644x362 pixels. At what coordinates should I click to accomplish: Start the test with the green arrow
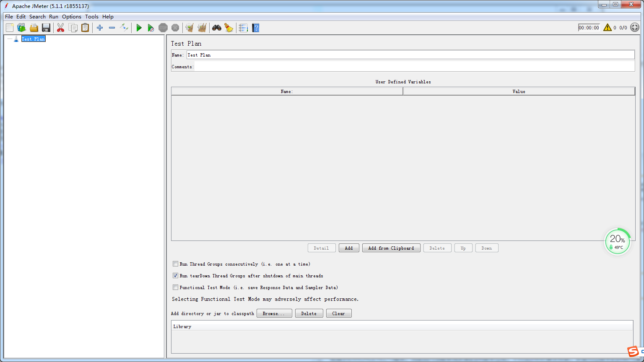click(x=139, y=28)
